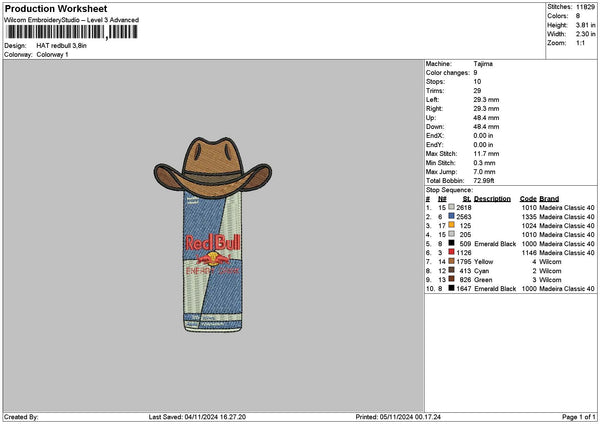Click the Trims value 29
This screenshot has height=424, width=600.
pyautogui.click(x=477, y=91)
